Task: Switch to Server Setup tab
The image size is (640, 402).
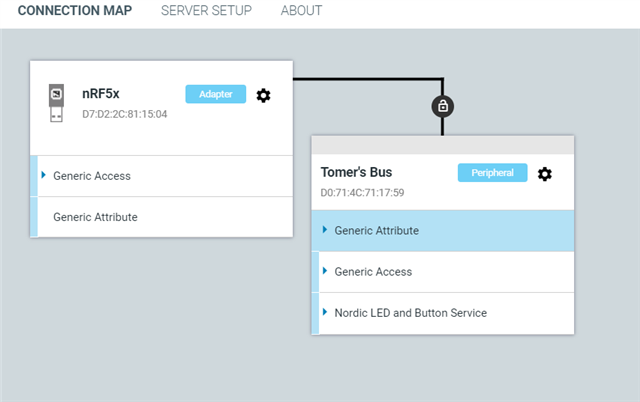Action: click(206, 11)
